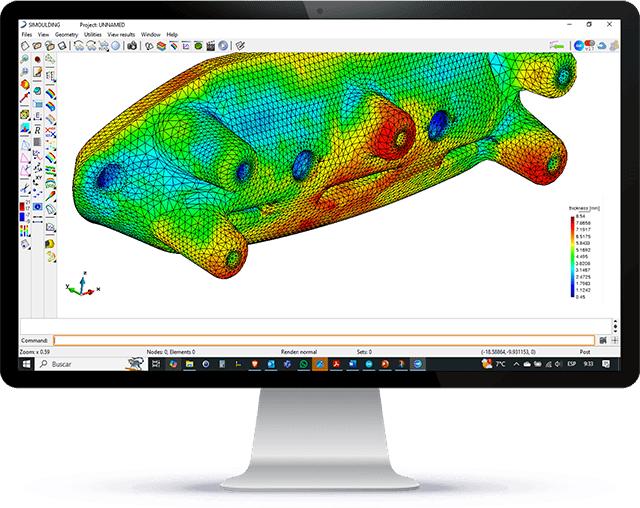Viewport: 640px width, 508px height.
Task: Open the Files menu
Action: coord(27,34)
